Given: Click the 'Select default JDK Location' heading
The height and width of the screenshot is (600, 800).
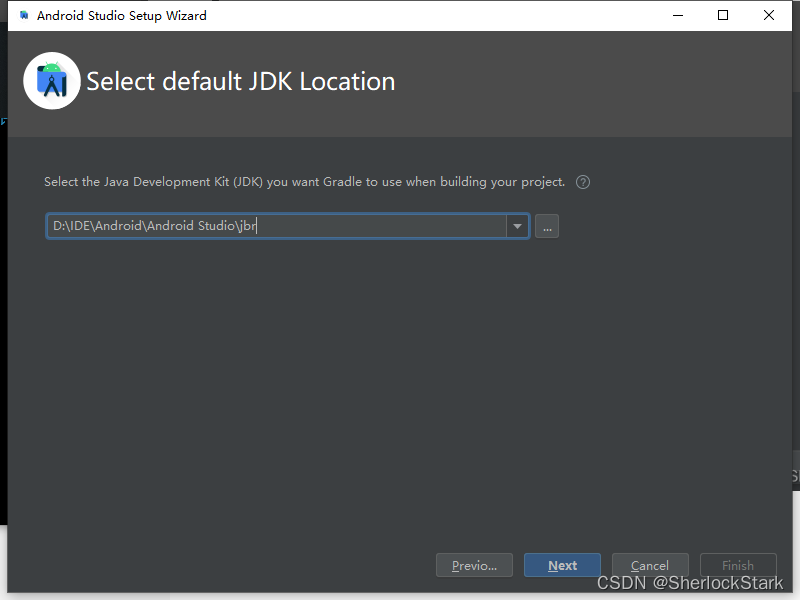Looking at the screenshot, I should point(241,82).
